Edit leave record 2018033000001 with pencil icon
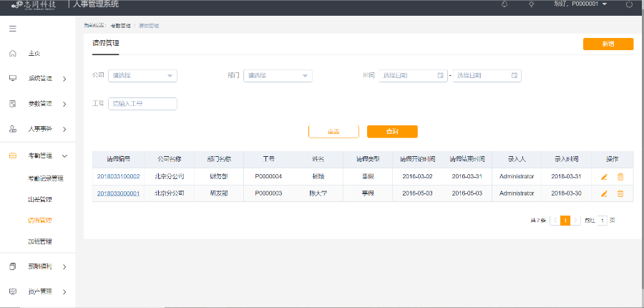 (604, 193)
